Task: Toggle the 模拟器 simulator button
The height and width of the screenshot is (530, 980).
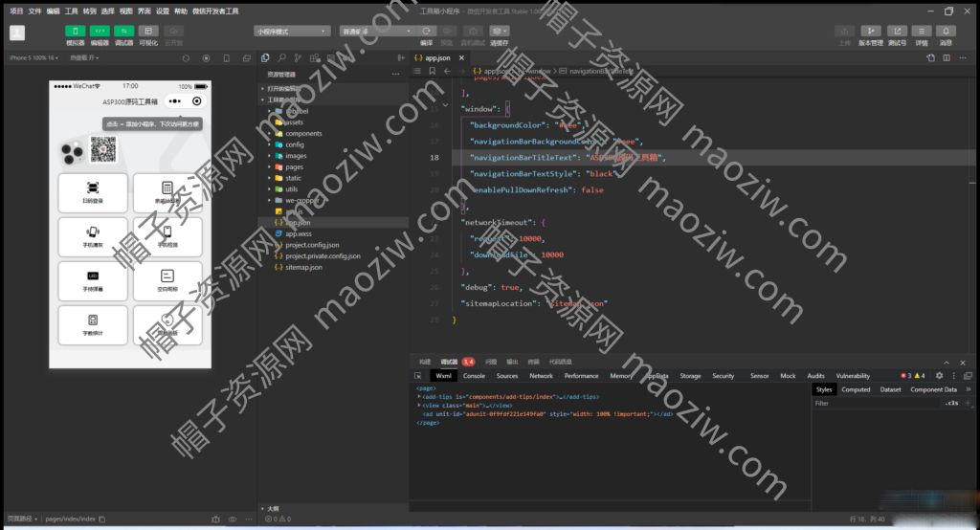Action: [75, 32]
